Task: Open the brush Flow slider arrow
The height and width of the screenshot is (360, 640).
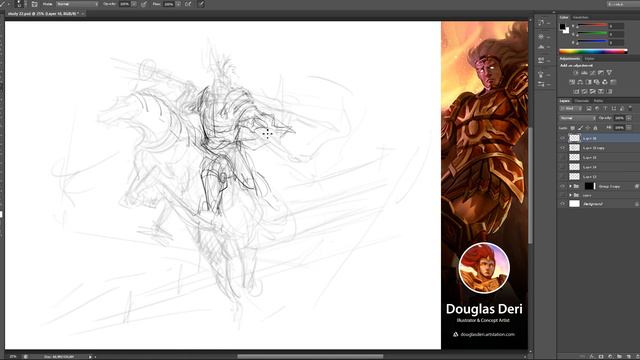Action: point(178,4)
